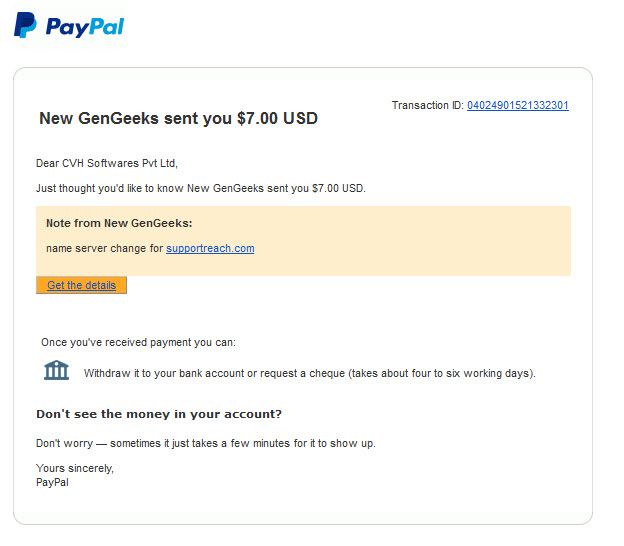The width and height of the screenshot is (624, 546).
Task: Click the 'name server change for' note text
Action: pos(105,248)
